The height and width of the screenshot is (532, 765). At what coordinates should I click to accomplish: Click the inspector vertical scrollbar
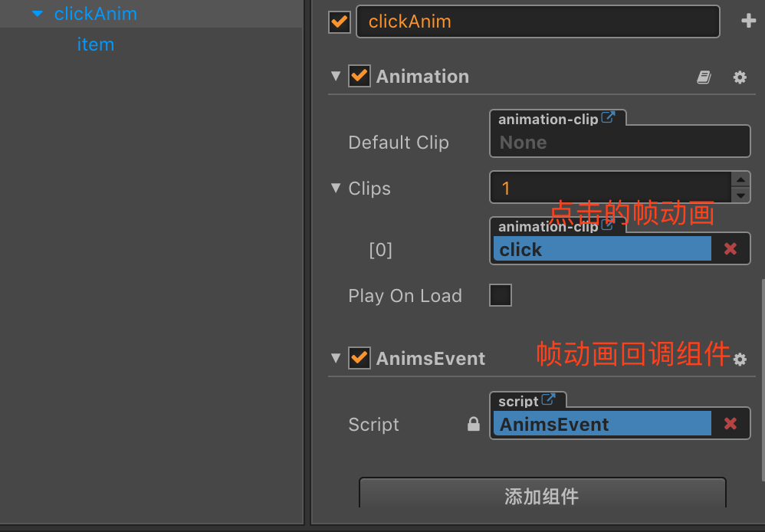763,381
